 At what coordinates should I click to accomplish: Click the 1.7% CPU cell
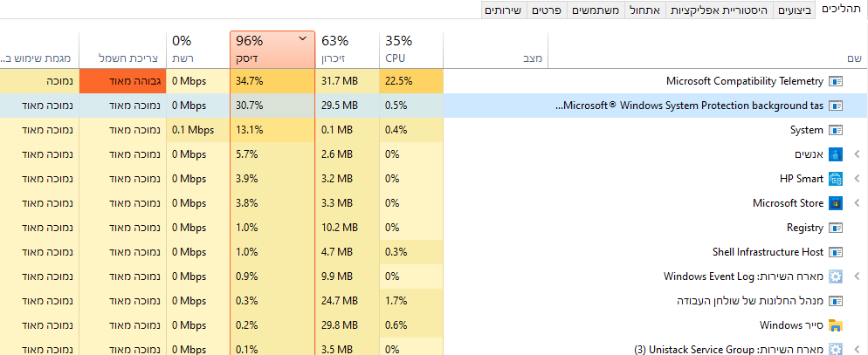[x=411, y=301]
